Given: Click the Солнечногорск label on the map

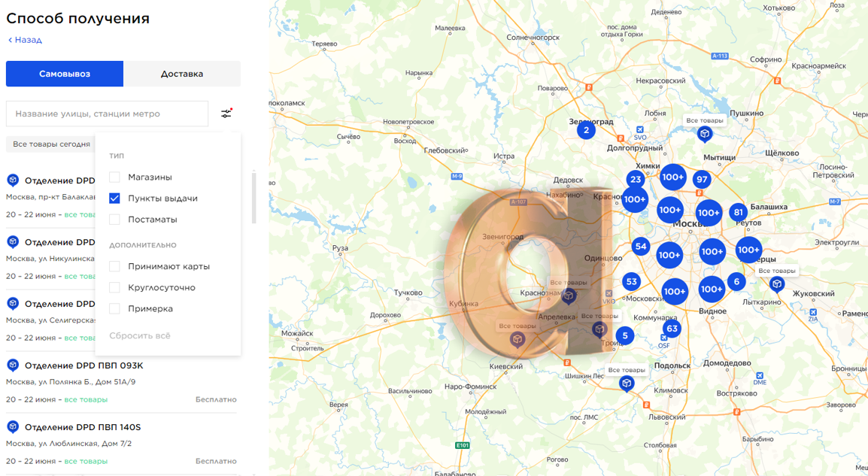Looking at the screenshot, I should point(533,37).
